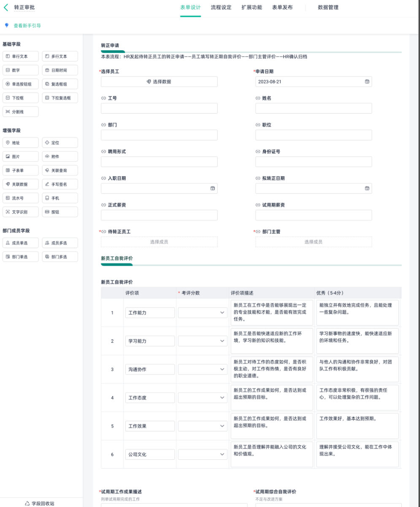Click the 聘用形式 input field
The width and height of the screenshot is (420, 507).
tap(159, 162)
